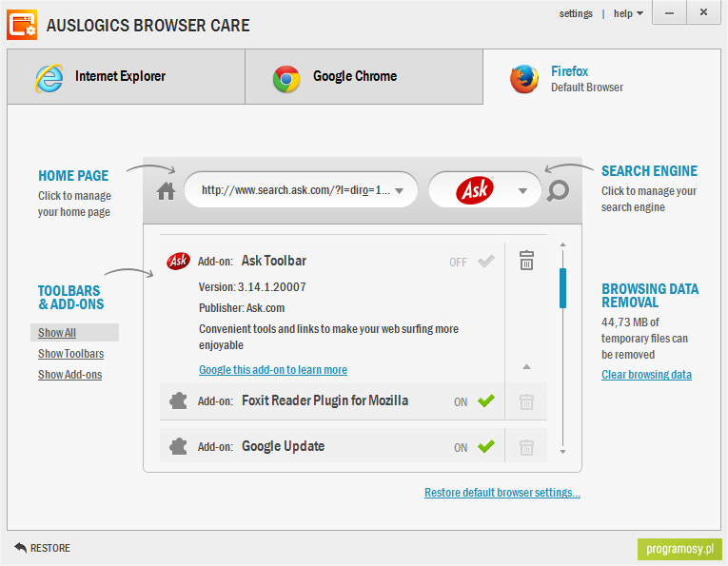Click the scrollbar down arrow
Image resolution: width=728 pixels, height=566 pixels.
562,452
